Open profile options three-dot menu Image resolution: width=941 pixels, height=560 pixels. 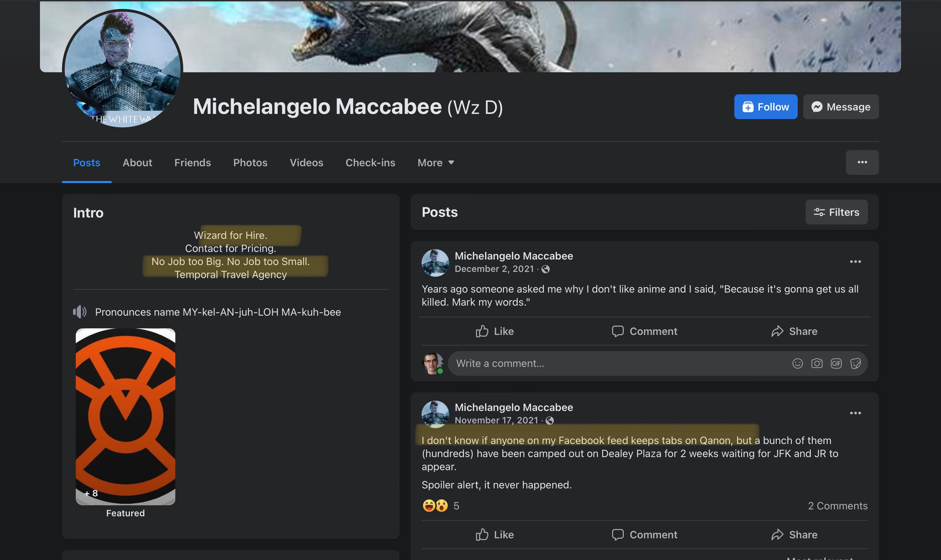(x=862, y=163)
